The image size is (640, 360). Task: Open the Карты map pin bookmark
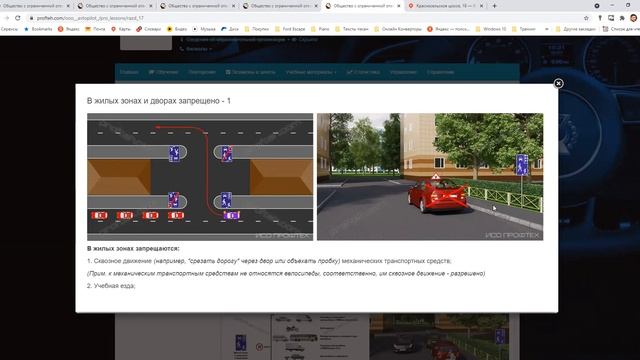[121, 29]
